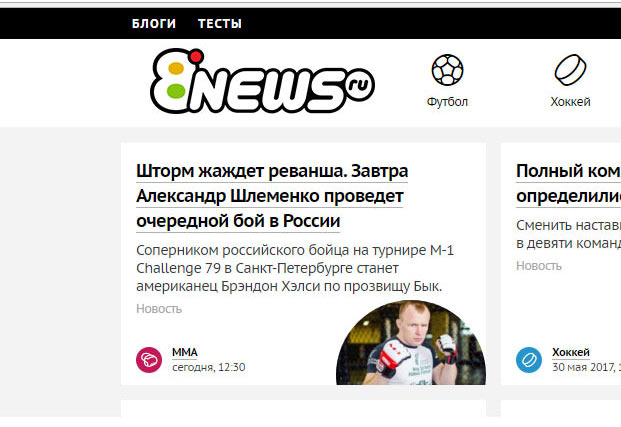The width and height of the screenshot is (621, 427).
Task: Open the БЛОГИ menu item
Action: (x=154, y=23)
